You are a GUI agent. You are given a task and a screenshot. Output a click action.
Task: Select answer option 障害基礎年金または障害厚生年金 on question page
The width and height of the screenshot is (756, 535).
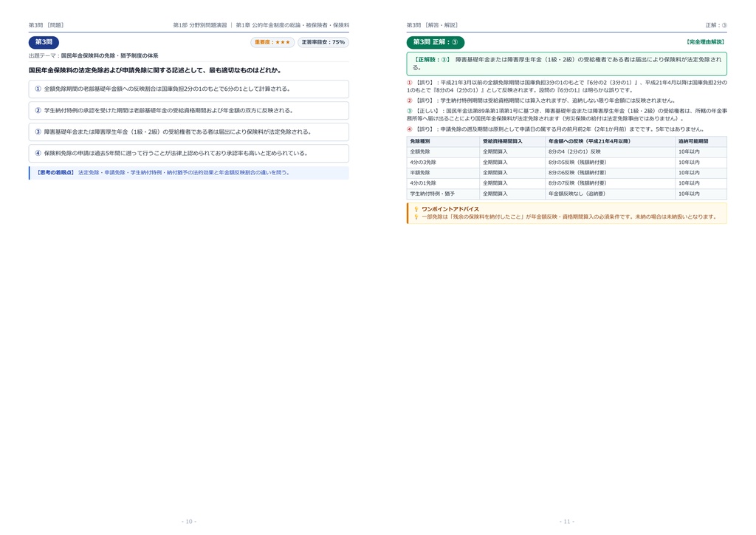coord(188,132)
